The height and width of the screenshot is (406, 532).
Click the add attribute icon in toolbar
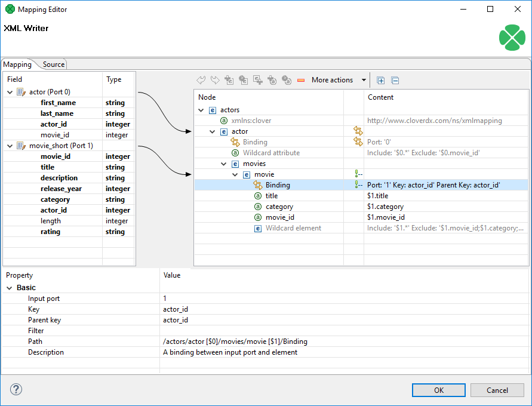click(x=272, y=80)
